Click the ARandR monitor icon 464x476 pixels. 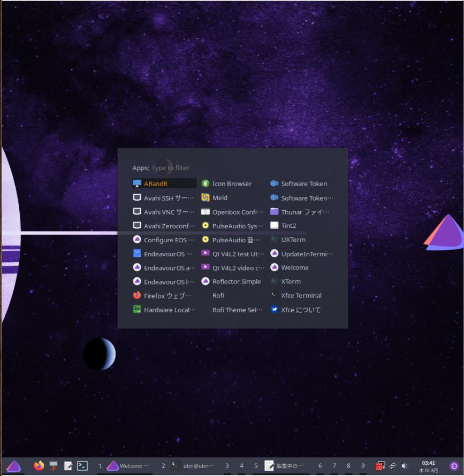click(x=137, y=183)
